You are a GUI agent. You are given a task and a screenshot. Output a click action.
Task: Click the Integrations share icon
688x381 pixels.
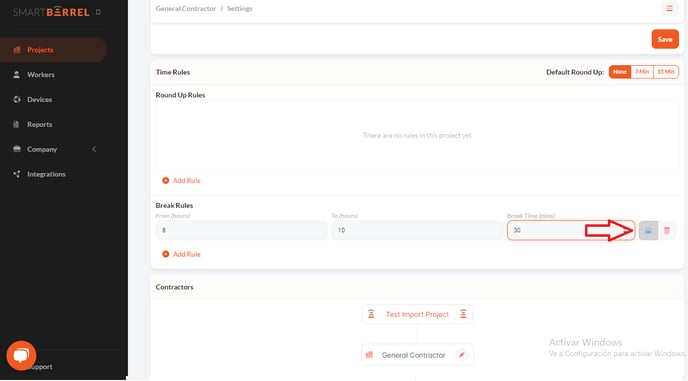(x=17, y=174)
